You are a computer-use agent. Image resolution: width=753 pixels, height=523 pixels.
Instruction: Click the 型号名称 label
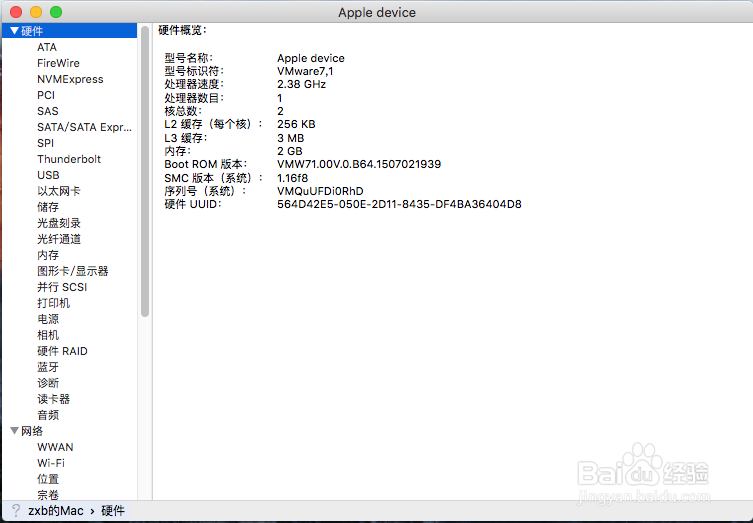coord(188,58)
